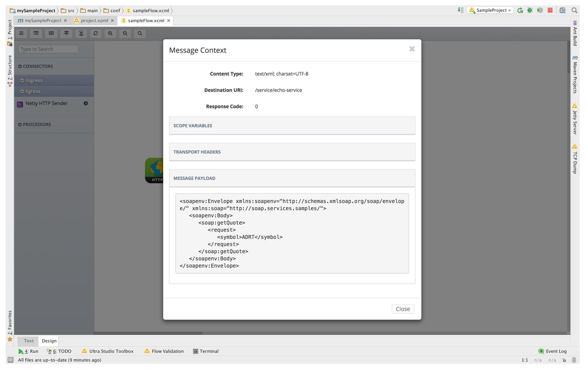Click the Debug bug icon in top toolbar
Image resolution: width=588 pixels, height=370 pixels.
point(530,10)
